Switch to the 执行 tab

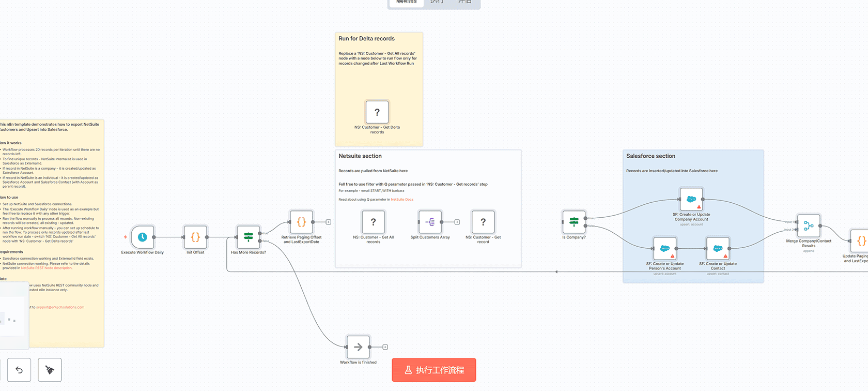tap(437, 2)
